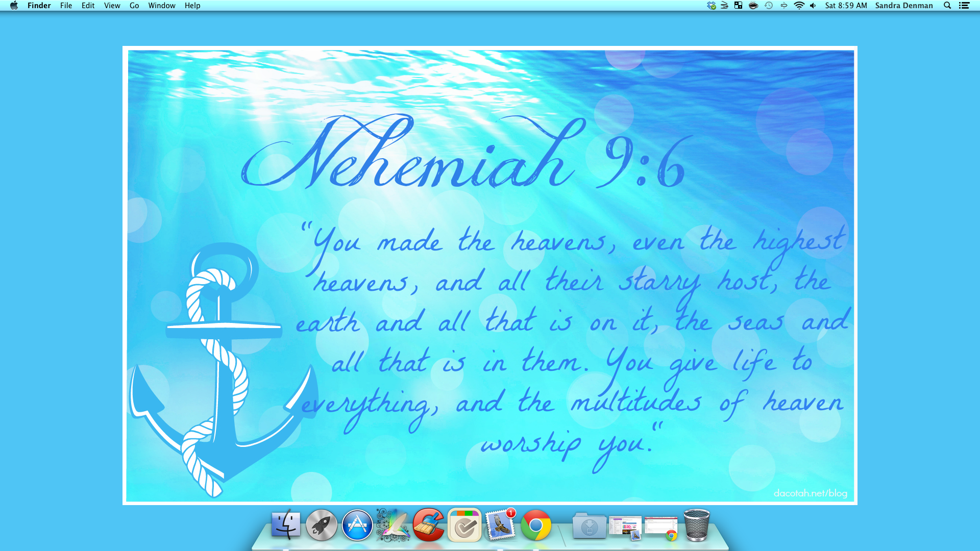
Task: Open the Wi-Fi status menu
Action: coord(799,6)
